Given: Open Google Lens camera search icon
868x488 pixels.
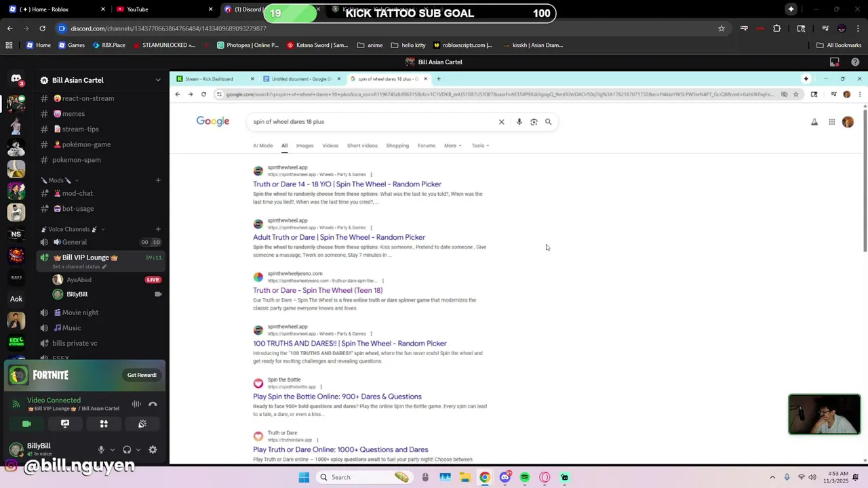Looking at the screenshot, I should pos(534,122).
